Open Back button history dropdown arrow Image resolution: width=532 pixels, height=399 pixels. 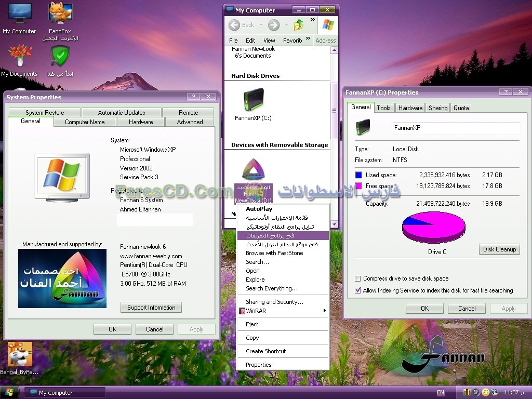(x=261, y=25)
